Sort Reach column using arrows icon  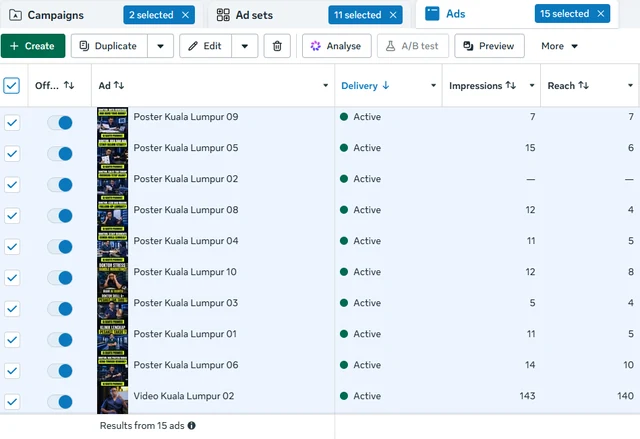[x=584, y=85]
